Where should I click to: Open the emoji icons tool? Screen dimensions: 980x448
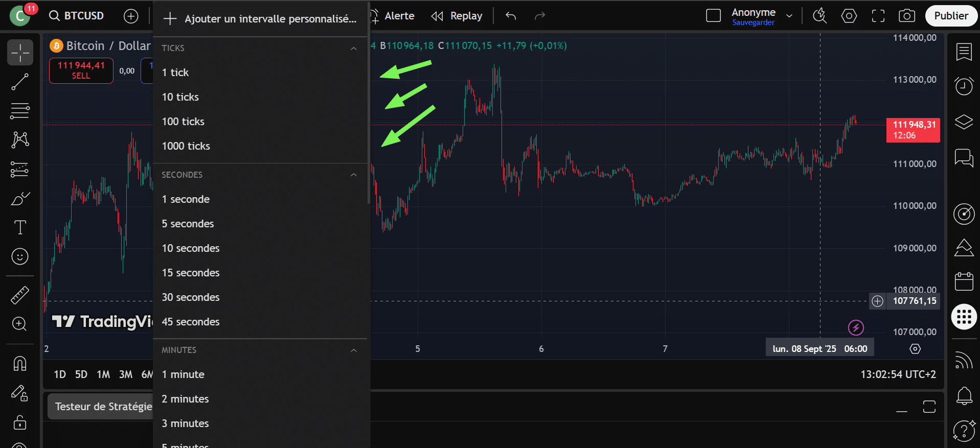point(20,256)
